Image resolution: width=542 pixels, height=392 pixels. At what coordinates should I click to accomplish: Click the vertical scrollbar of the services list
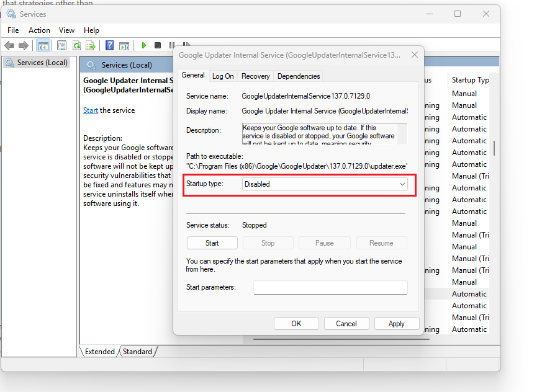point(494,148)
